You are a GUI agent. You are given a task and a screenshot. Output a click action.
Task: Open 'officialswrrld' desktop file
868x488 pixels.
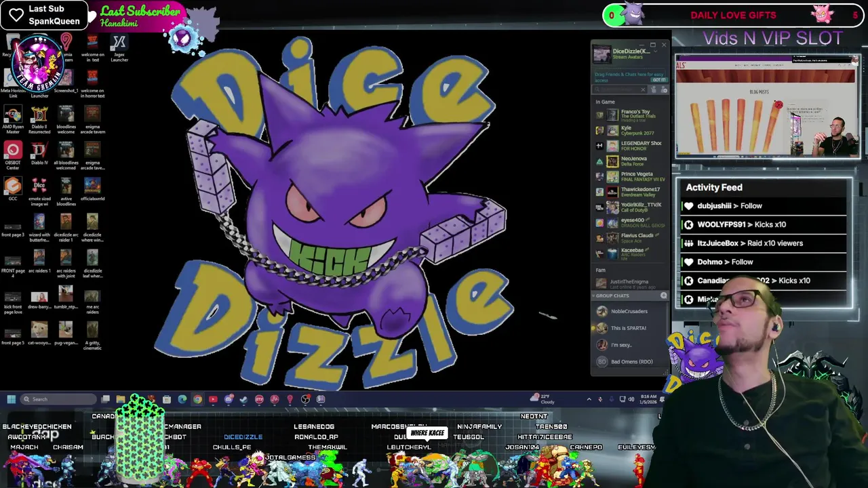(92, 189)
